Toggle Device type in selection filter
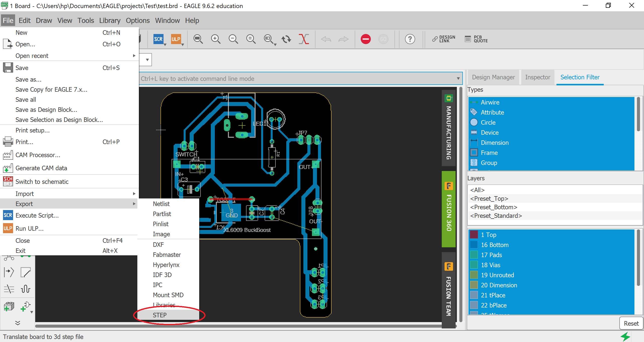The width and height of the screenshot is (644, 342). point(490,132)
